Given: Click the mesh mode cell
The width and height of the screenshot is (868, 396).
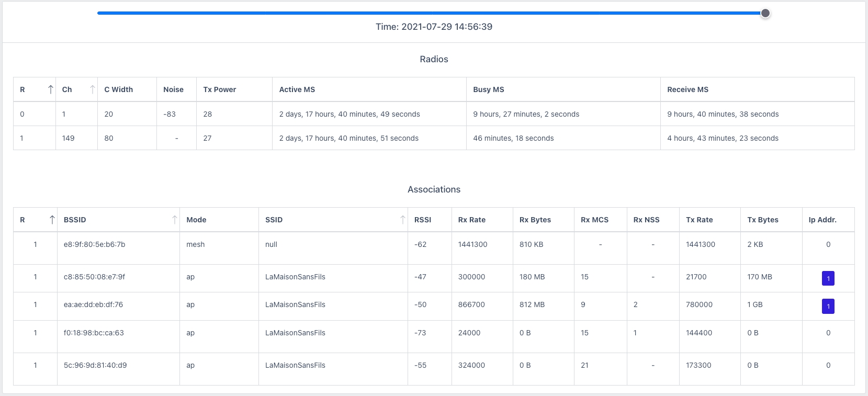Looking at the screenshot, I should click(x=196, y=244).
